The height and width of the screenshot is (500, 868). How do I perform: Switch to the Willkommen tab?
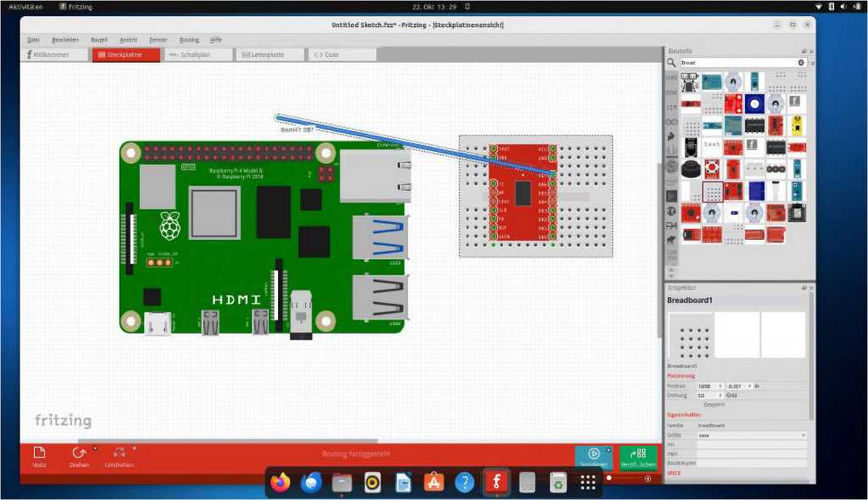[54, 55]
